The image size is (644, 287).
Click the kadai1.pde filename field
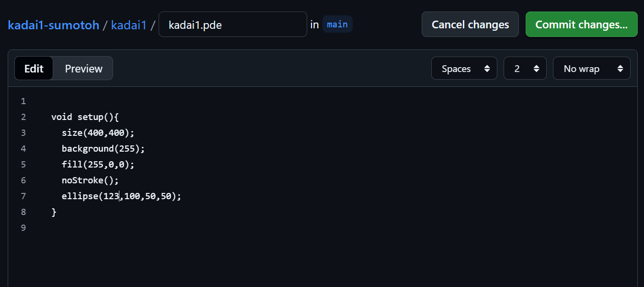[x=232, y=24]
